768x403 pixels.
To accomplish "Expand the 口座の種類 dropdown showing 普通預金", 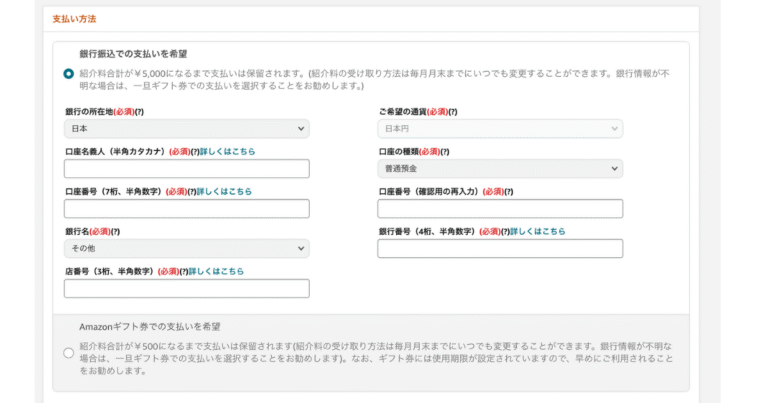I will (500, 168).
